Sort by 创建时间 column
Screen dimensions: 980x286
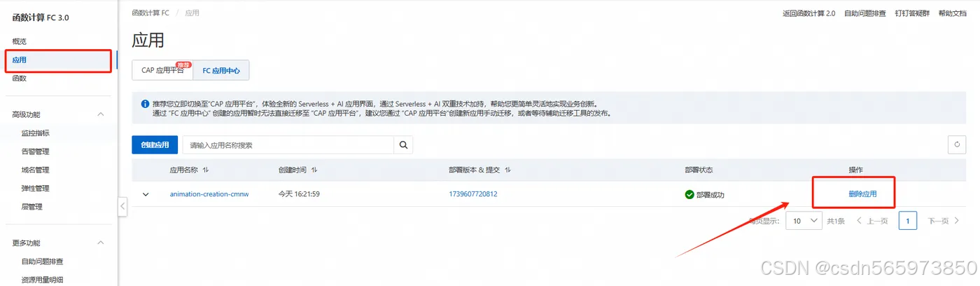click(x=314, y=170)
